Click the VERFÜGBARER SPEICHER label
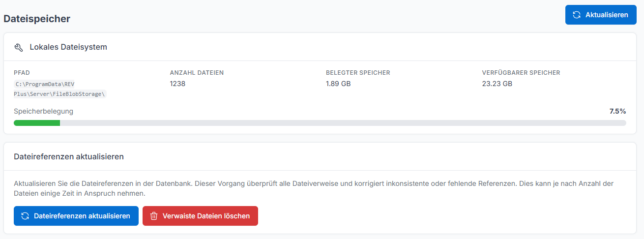The width and height of the screenshot is (644, 239). 521,73
